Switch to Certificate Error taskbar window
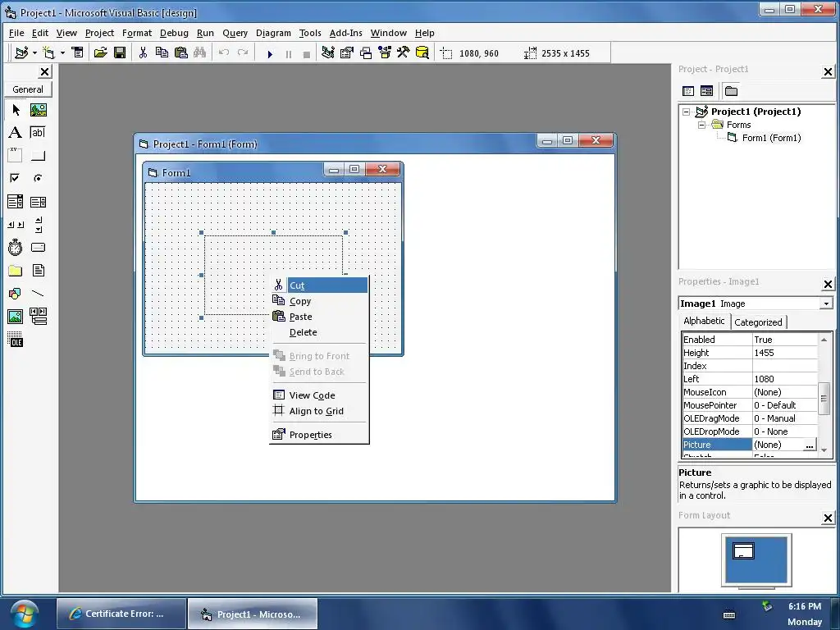 (121, 614)
